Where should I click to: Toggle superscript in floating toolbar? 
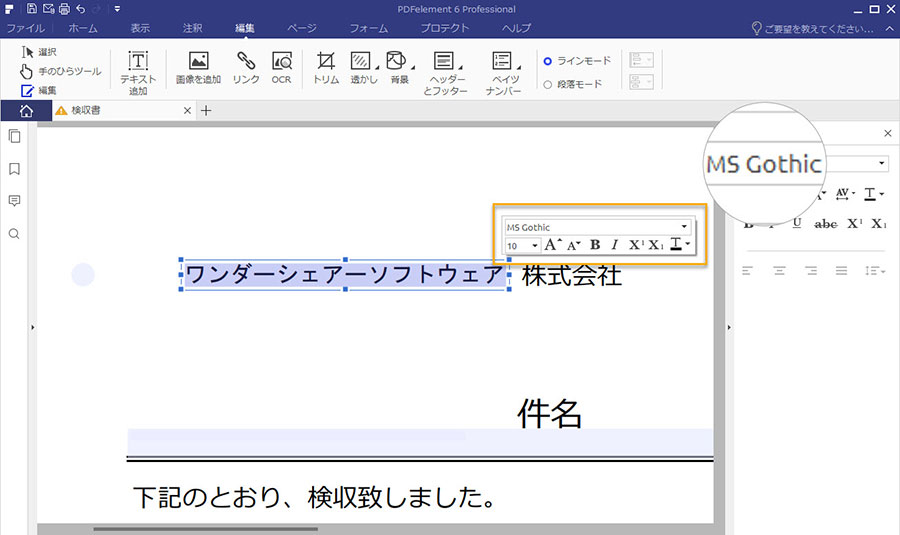pyautogui.click(x=636, y=245)
